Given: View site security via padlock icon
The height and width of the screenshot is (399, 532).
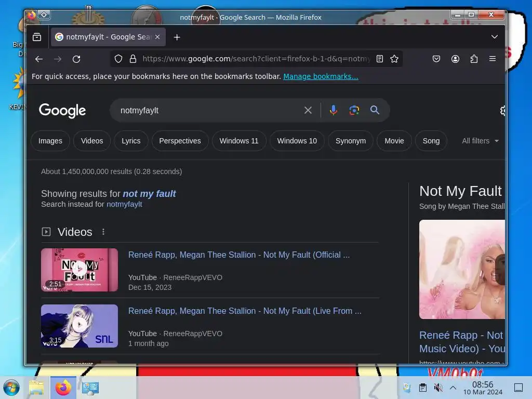Looking at the screenshot, I should pos(133,59).
